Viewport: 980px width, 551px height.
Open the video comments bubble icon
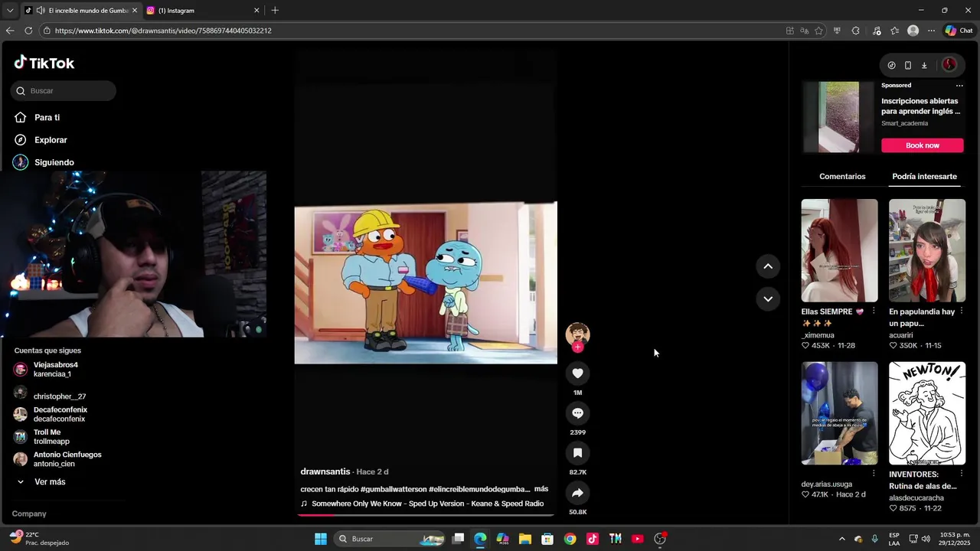(x=577, y=413)
